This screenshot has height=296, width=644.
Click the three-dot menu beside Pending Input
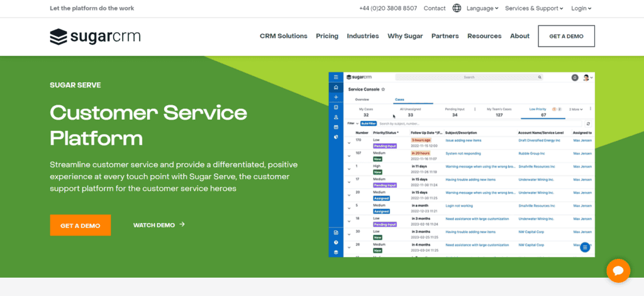click(475, 110)
